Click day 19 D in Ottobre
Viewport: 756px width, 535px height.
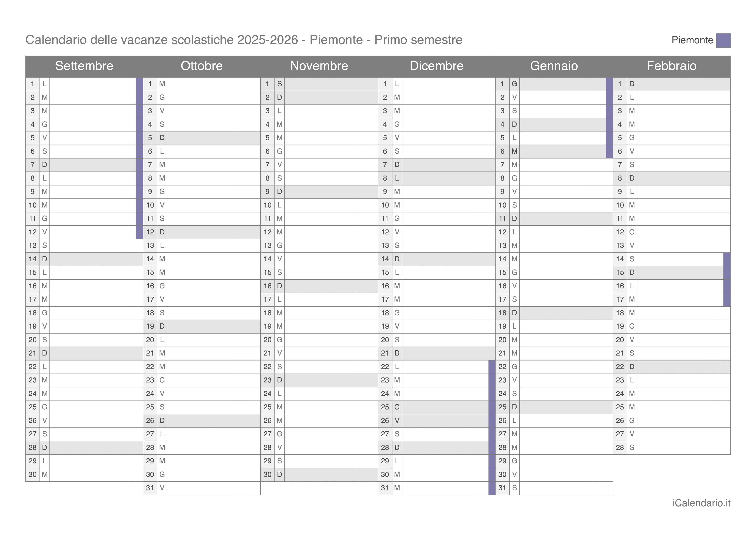201,326
